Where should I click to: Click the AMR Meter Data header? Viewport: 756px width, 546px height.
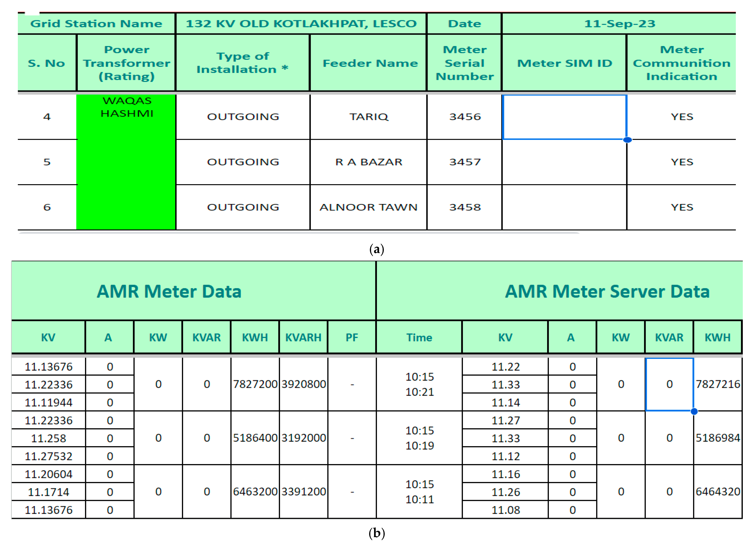[x=169, y=291]
